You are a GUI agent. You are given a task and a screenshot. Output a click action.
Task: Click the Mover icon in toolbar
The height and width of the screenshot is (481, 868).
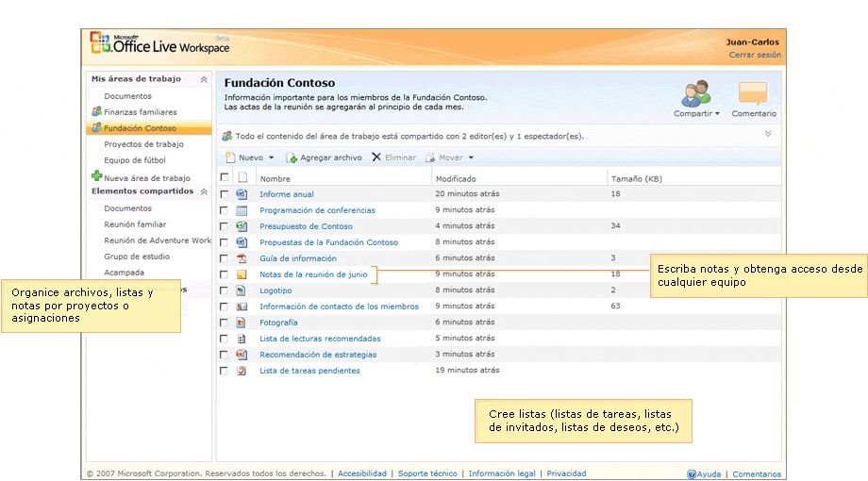point(430,158)
